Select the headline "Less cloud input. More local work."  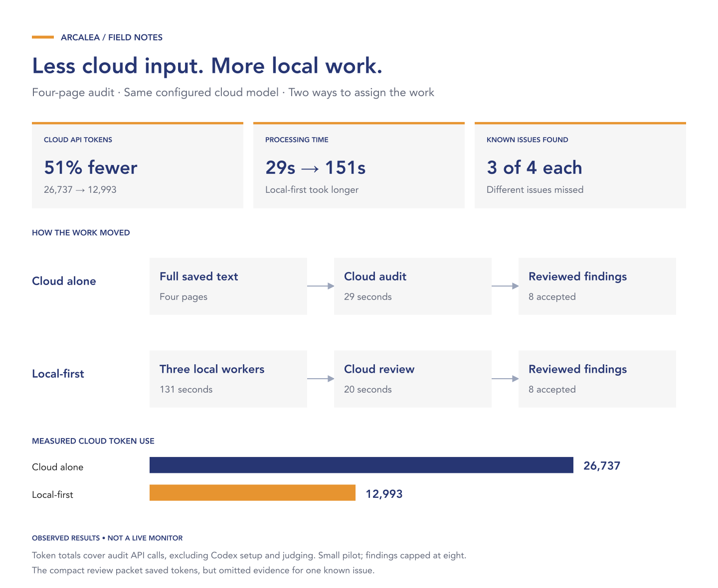click(207, 66)
